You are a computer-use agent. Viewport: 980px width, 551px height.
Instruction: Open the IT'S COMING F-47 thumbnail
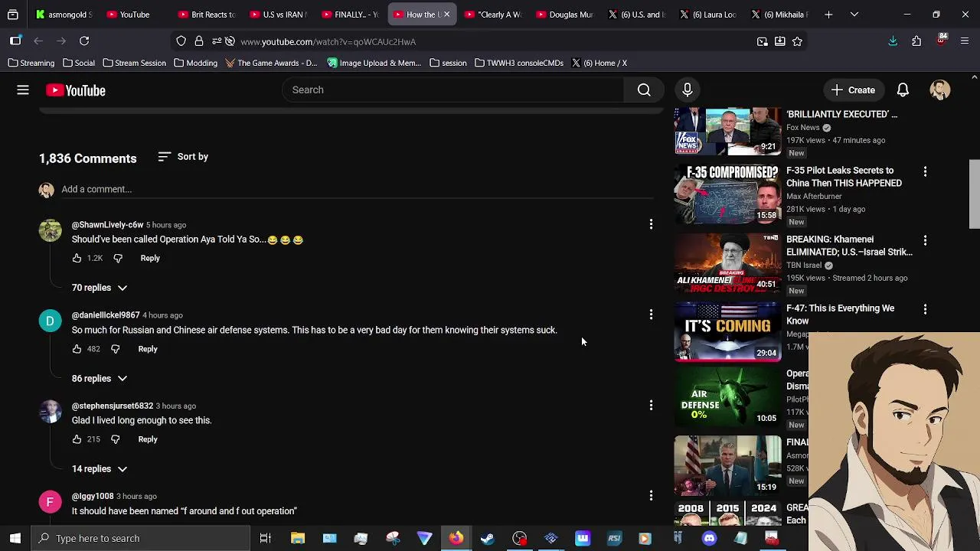click(x=727, y=331)
